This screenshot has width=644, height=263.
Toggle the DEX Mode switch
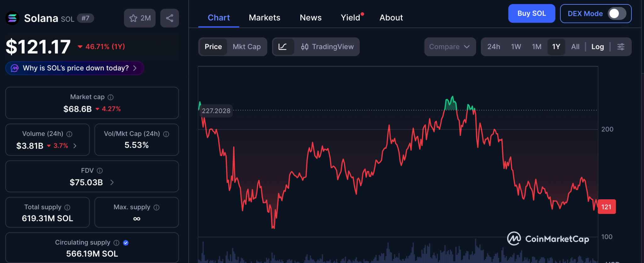point(616,14)
